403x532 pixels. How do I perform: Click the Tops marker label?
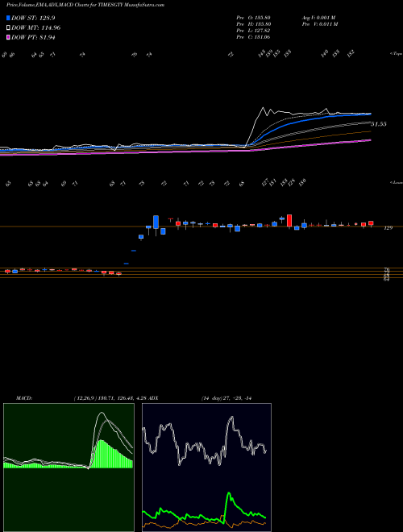[x=396, y=54]
